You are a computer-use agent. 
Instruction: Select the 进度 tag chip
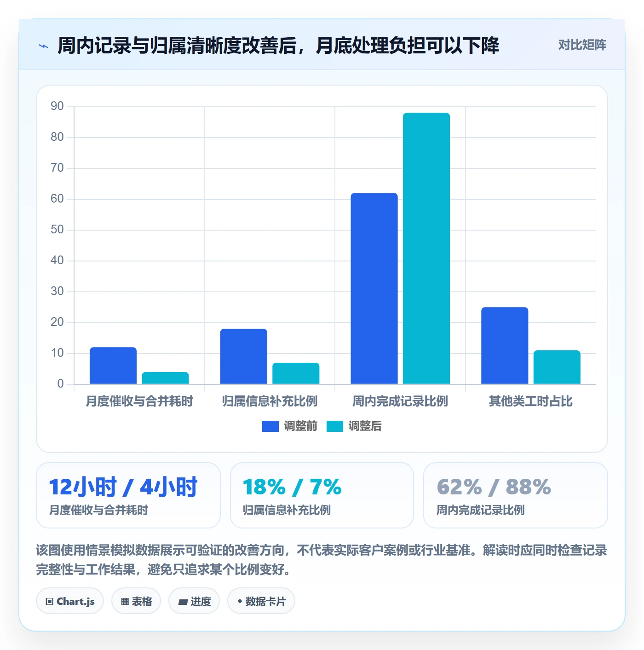click(194, 601)
